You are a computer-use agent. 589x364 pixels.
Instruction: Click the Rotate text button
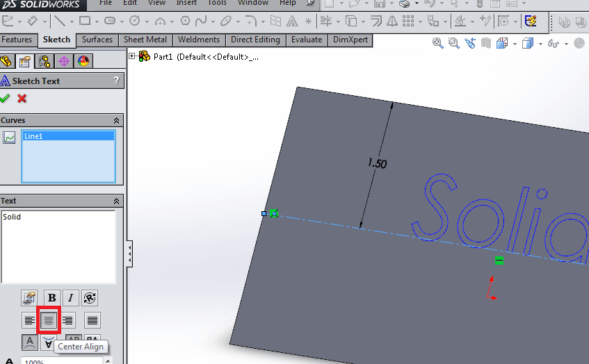(x=90, y=298)
